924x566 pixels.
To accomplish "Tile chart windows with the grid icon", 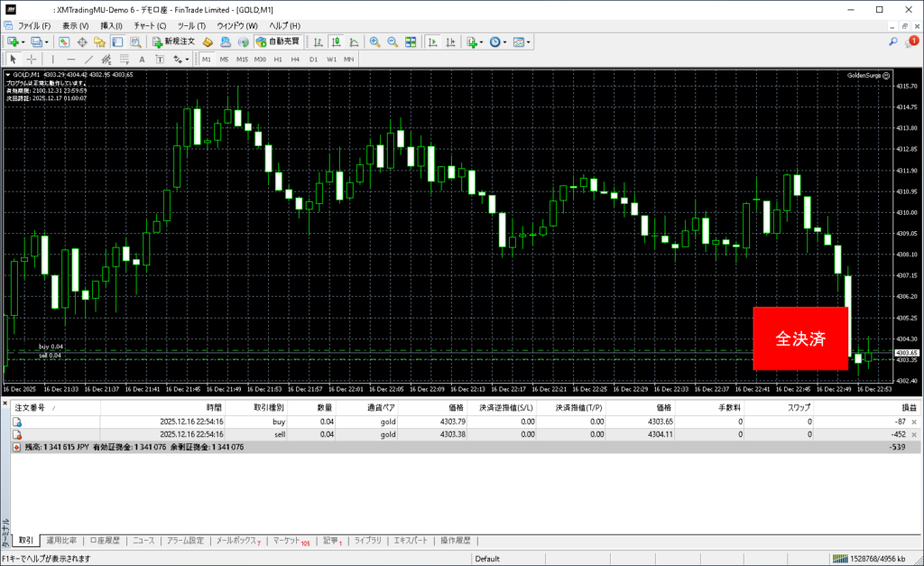I will [411, 42].
